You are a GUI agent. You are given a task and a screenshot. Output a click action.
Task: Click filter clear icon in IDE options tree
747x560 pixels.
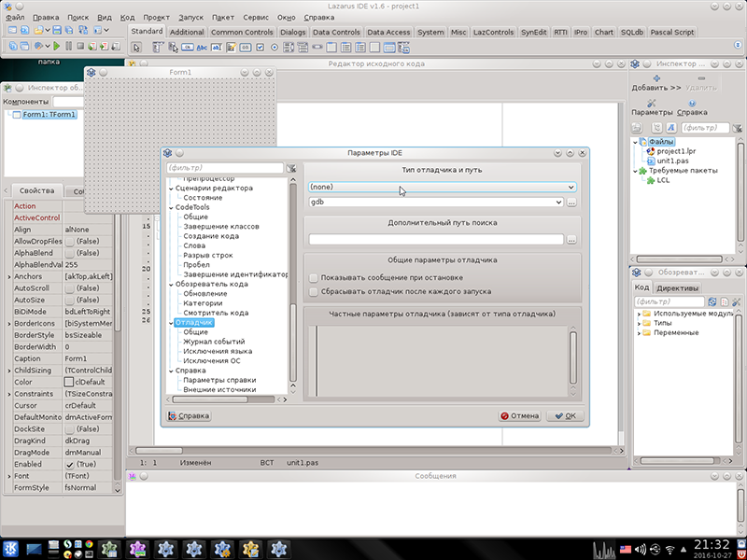(291, 168)
